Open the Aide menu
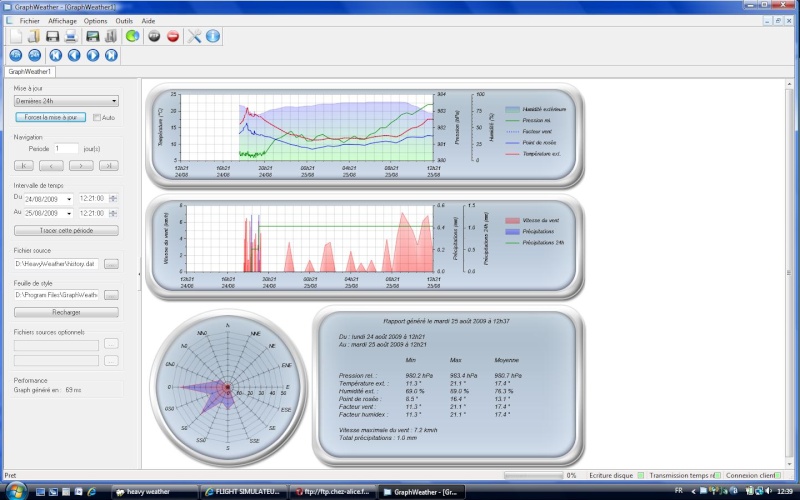The width and height of the screenshot is (800, 500). coord(148,21)
